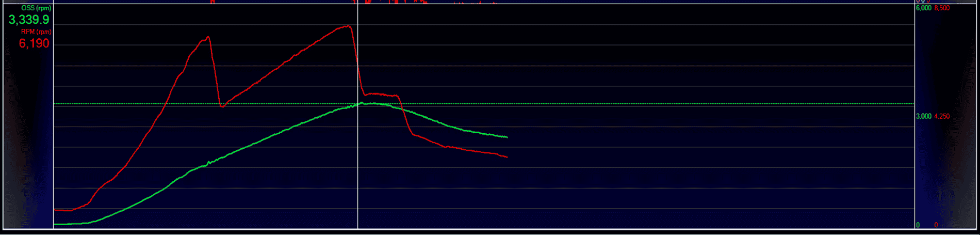This screenshot has height=235, width=980.
Task: Click the highest peak of the red RPM trace
Action: tap(349, 26)
